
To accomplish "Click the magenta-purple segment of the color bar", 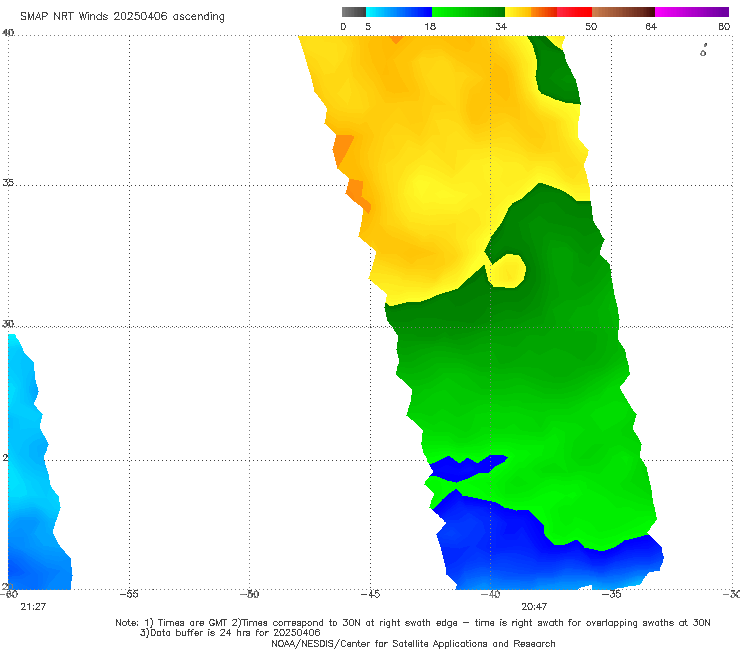I will tap(692, 12).
